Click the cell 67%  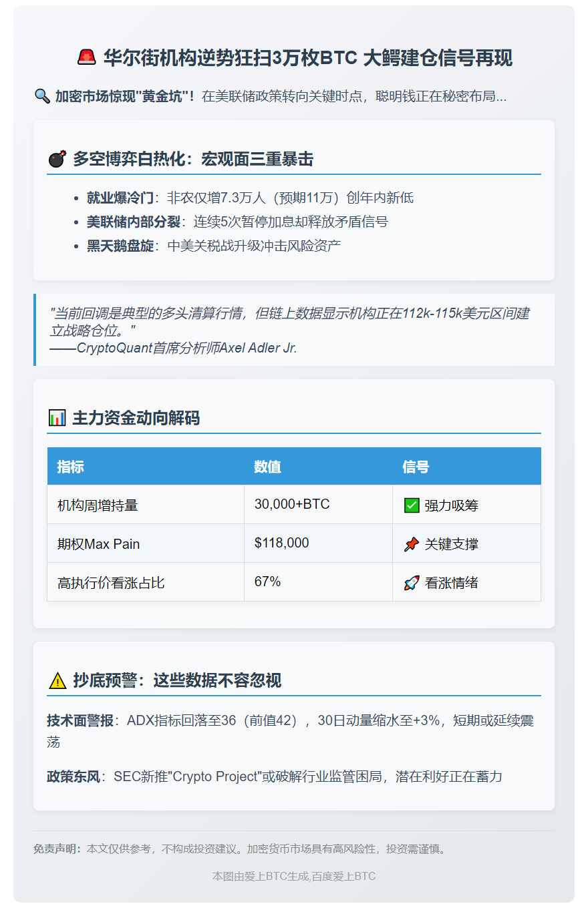[x=318, y=582]
